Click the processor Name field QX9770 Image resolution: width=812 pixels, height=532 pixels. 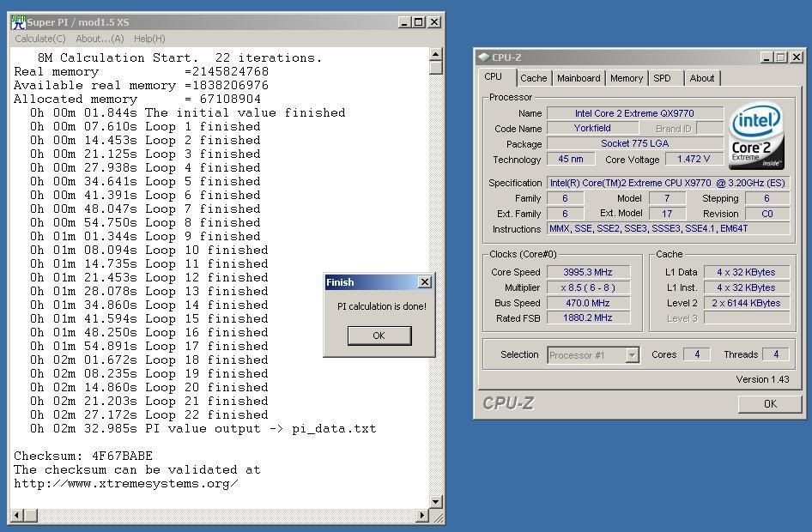pos(635,113)
